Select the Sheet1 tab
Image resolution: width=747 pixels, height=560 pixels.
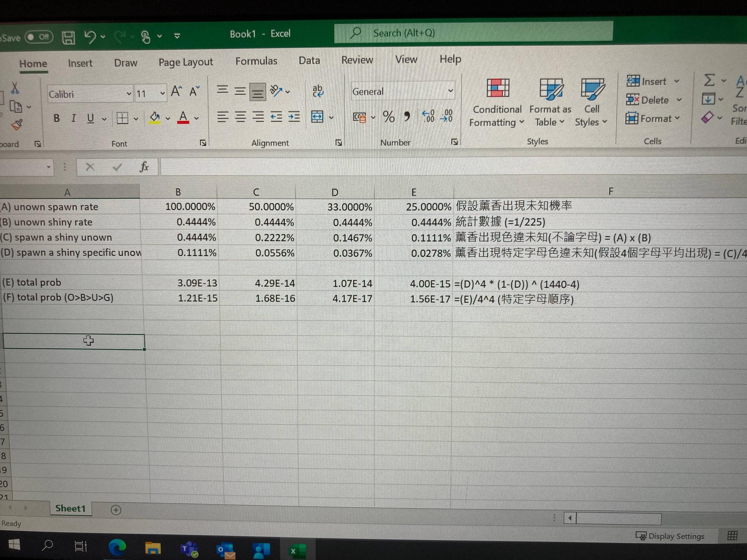(x=71, y=508)
